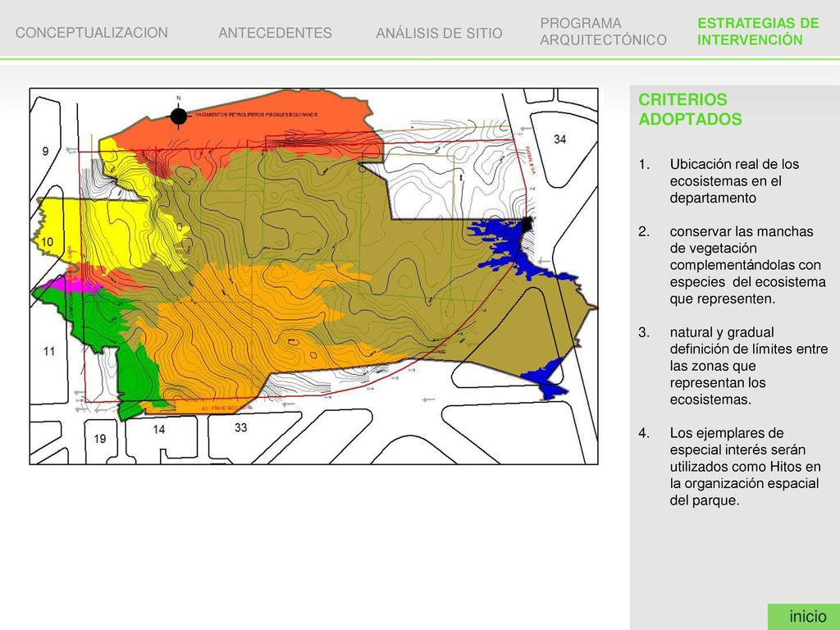The width and height of the screenshot is (840, 630).
Task: Click criterion 'Ubicación real de los ecosistemas'
Action: click(x=734, y=181)
